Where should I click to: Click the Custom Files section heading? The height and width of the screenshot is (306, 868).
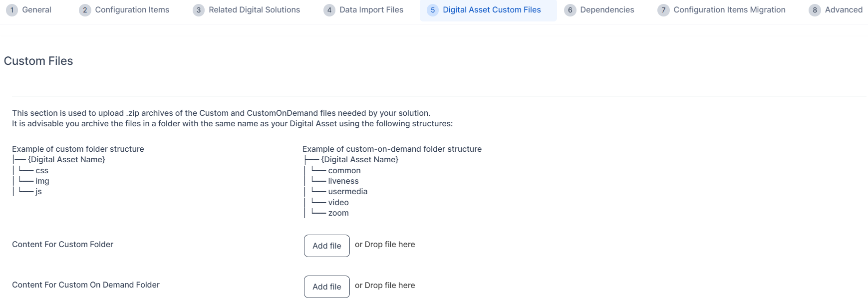38,61
